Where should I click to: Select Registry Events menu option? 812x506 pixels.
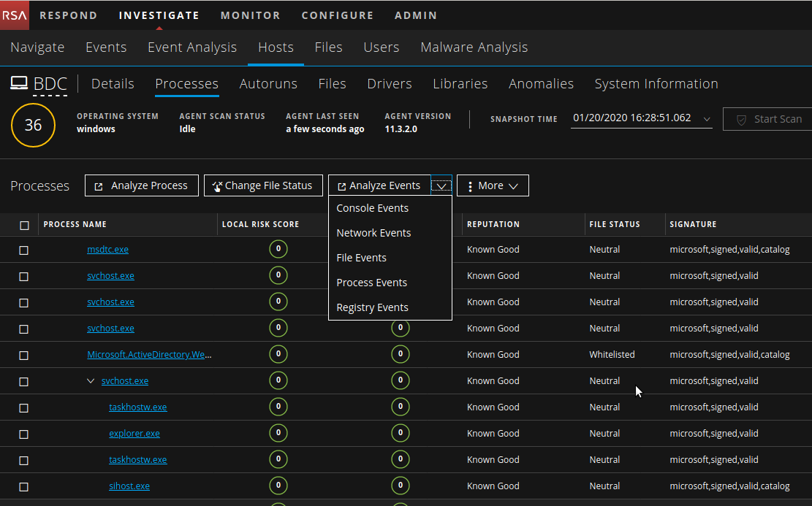(x=372, y=307)
